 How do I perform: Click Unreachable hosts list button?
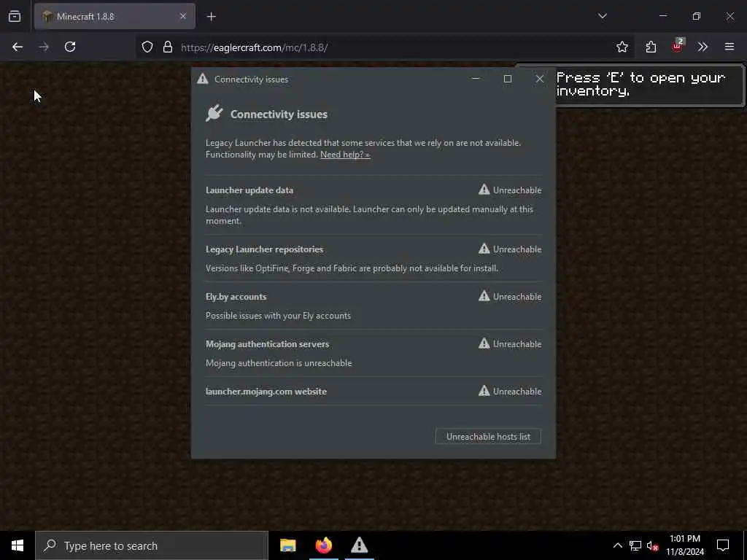(x=488, y=437)
